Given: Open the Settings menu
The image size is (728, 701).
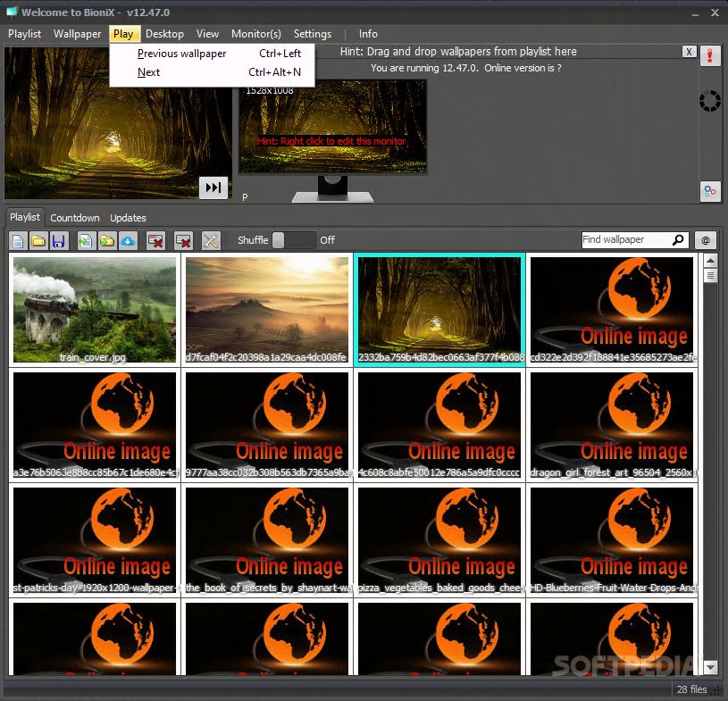Looking at the screenshot, I should (313, 34).
